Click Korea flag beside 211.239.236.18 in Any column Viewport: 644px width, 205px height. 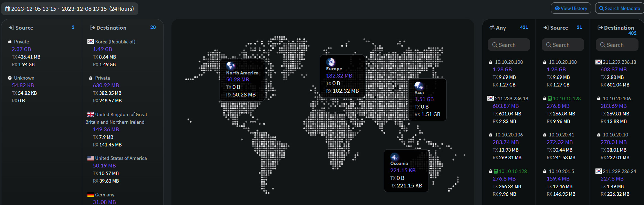[x=490, y=98]
